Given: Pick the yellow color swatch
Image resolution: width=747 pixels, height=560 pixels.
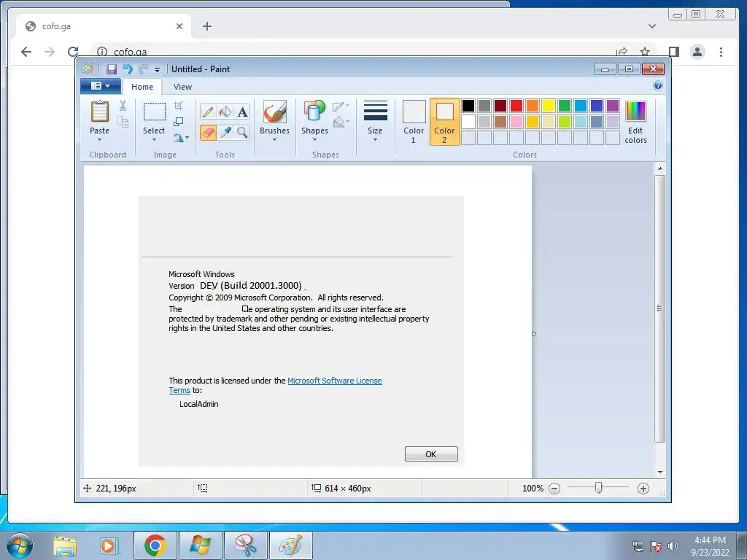Looking at the screenshot, I should tap(549, 105).
